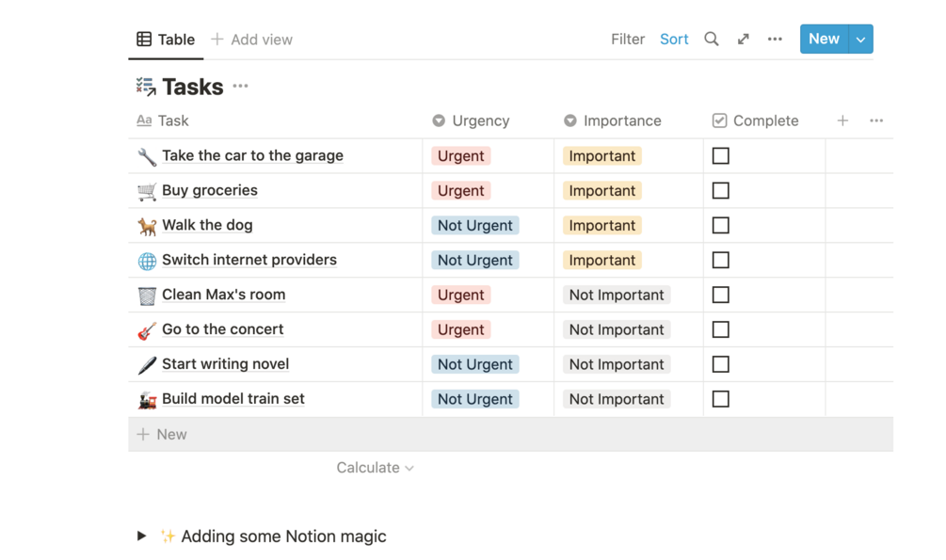Click the globe icon for internet task

tap(147, 261)
